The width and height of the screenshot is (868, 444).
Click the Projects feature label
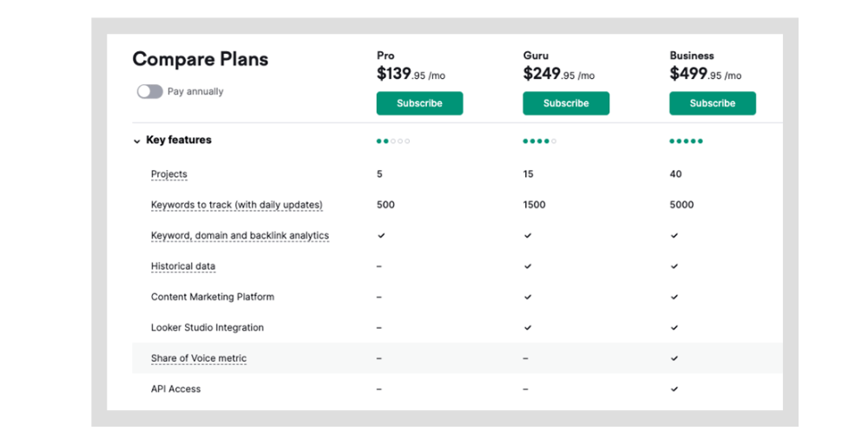click(169, 174)
